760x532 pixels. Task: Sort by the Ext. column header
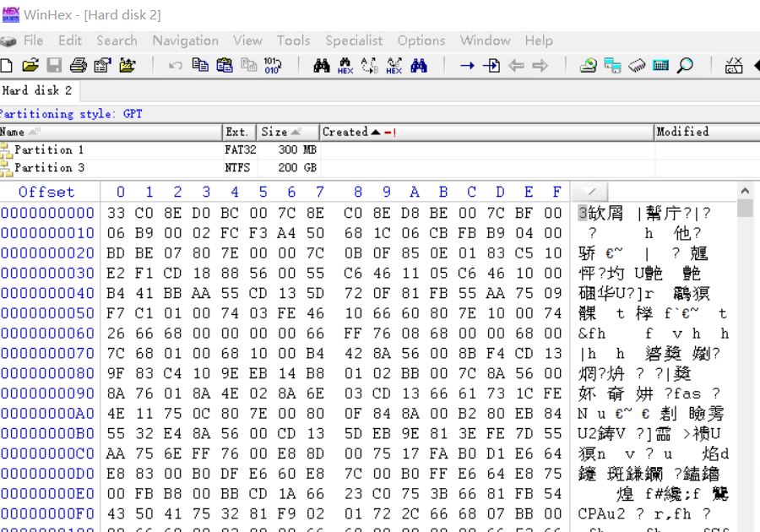(x=239, y=132)
